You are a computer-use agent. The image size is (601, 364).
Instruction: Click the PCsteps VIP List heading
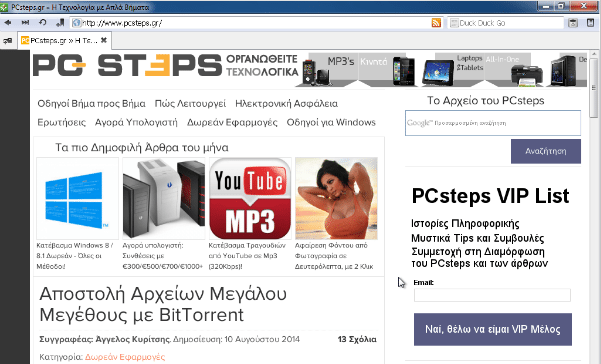click(x=490, y=196)
